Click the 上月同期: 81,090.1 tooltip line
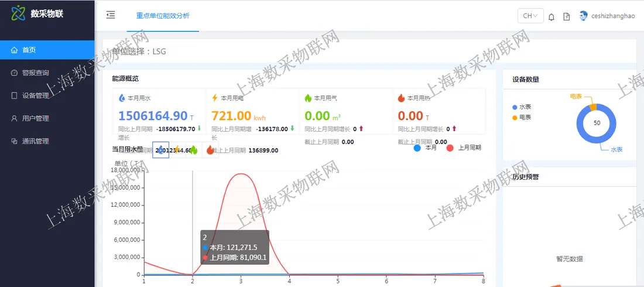 pos(235,257)
